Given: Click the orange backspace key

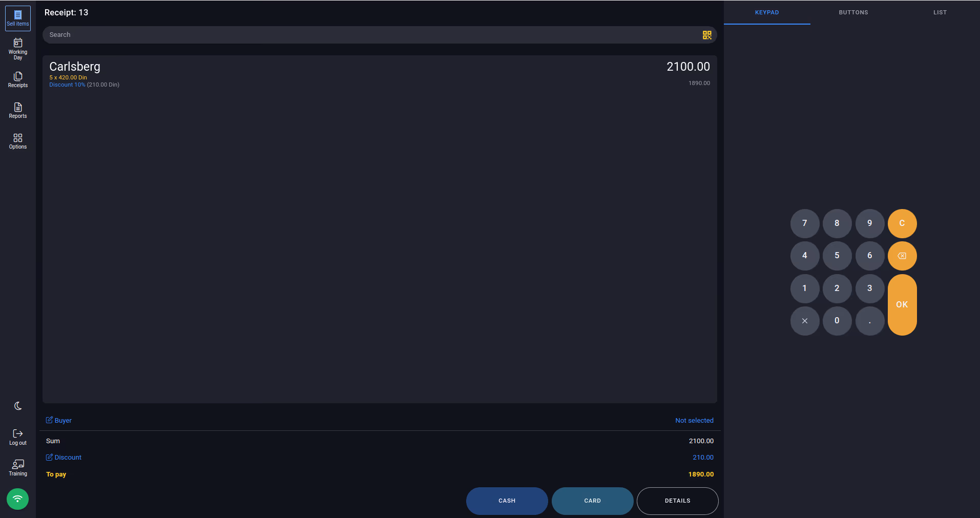Looking at the screenshot, I should (x=902, y=256).
